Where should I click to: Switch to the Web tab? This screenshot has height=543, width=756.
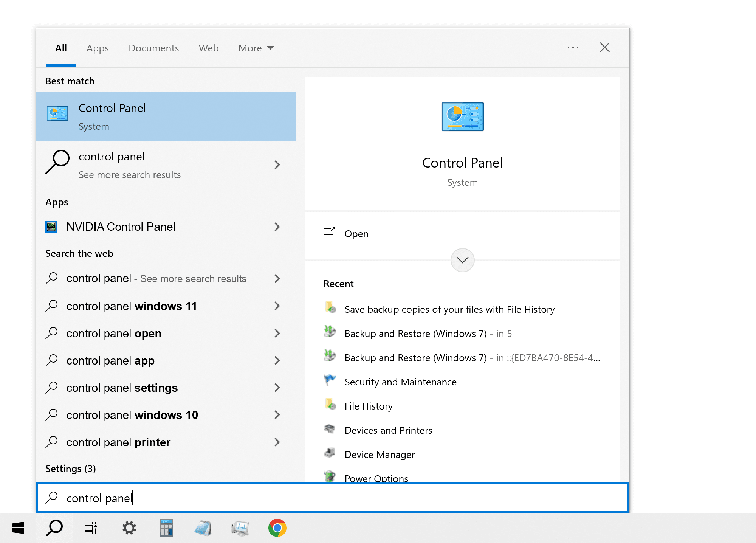[209, 48]
